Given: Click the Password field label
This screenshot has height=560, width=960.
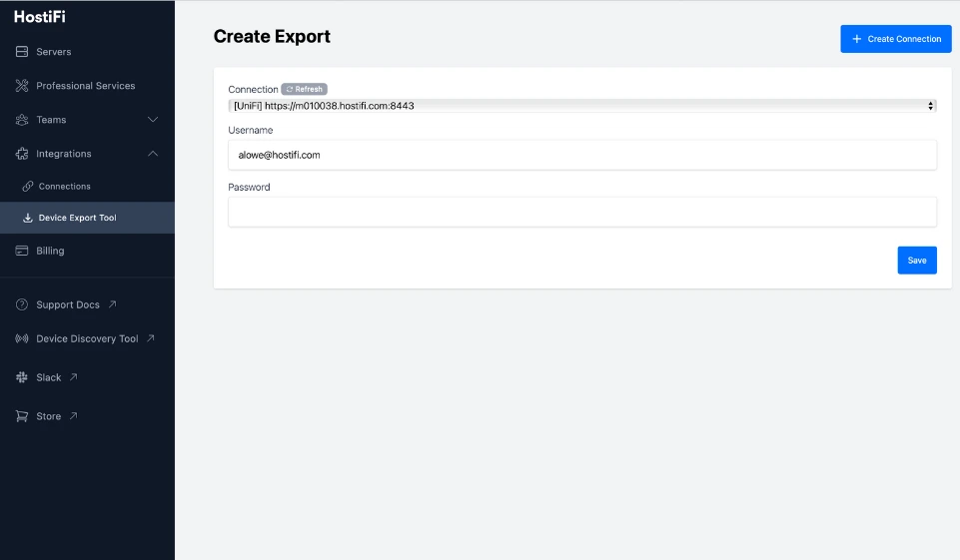Looking at the screenshot, I should 249,188.
